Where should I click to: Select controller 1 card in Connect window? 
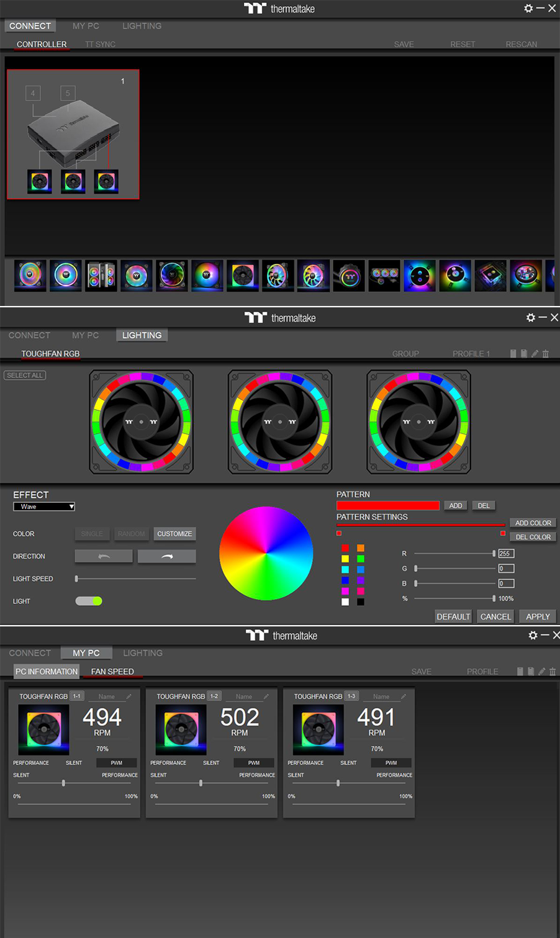point(73,134)
